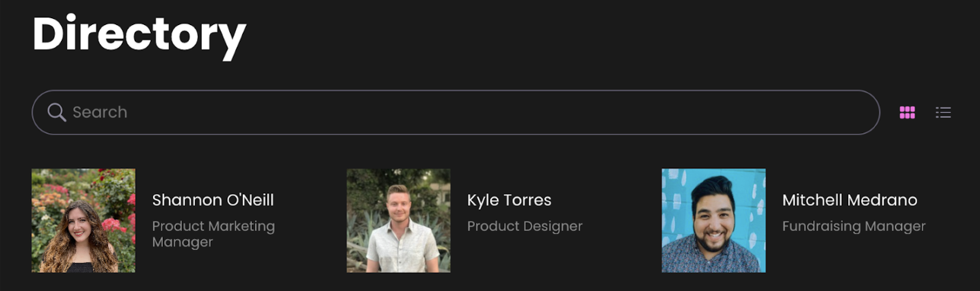Click the Search placeholder text
This screenshot has height=291, width=980.
pos(100,112)
